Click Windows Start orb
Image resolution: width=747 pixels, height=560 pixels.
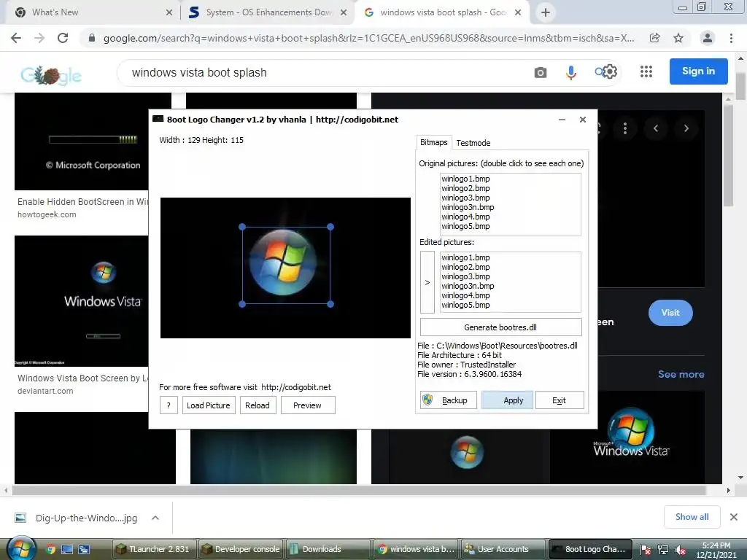(x=21, y=548)
